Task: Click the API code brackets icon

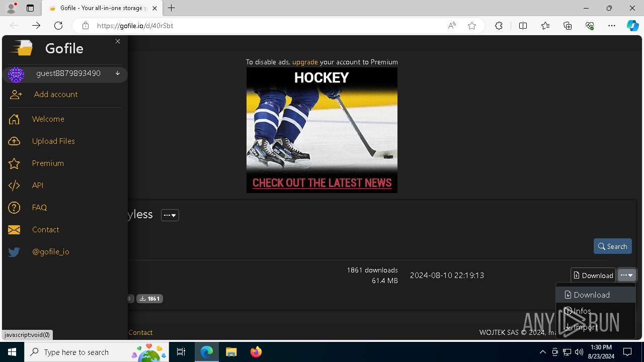Action: coord(14,186)
